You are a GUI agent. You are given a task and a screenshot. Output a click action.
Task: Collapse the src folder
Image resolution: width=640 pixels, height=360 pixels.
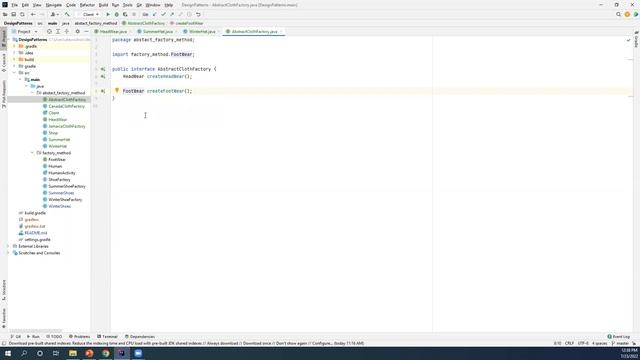pos(14,73)
